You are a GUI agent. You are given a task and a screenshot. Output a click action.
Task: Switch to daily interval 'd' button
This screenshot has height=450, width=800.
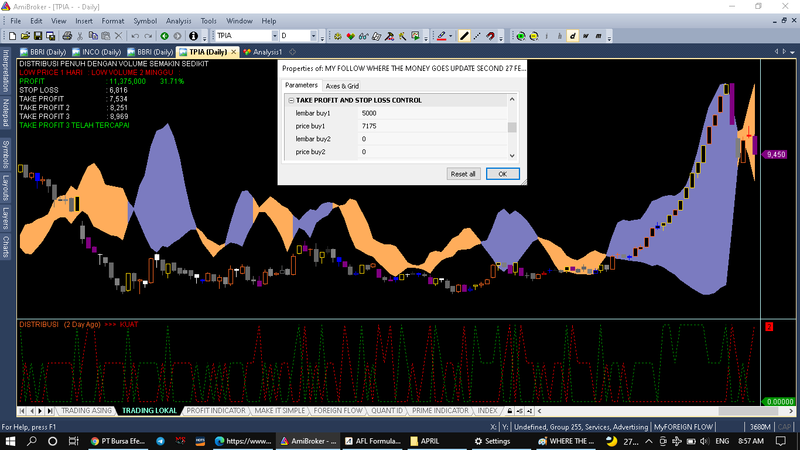[572, 36]
